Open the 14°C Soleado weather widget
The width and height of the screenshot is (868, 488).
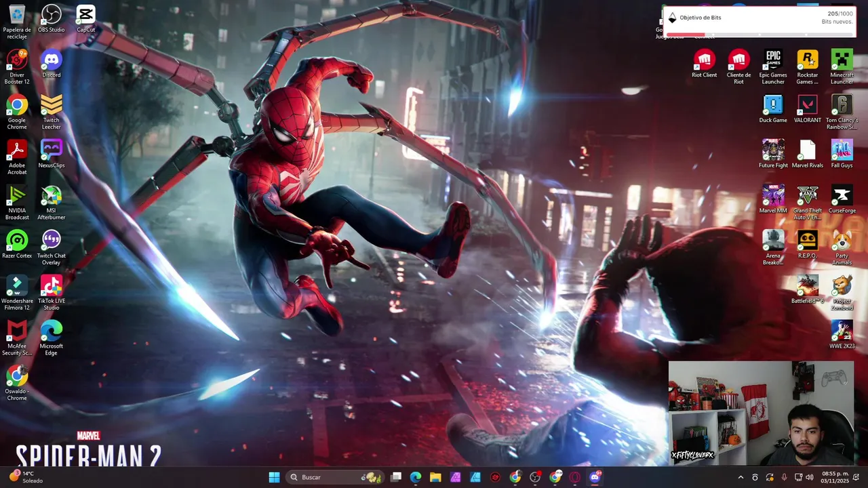click(x=26, y=477)
